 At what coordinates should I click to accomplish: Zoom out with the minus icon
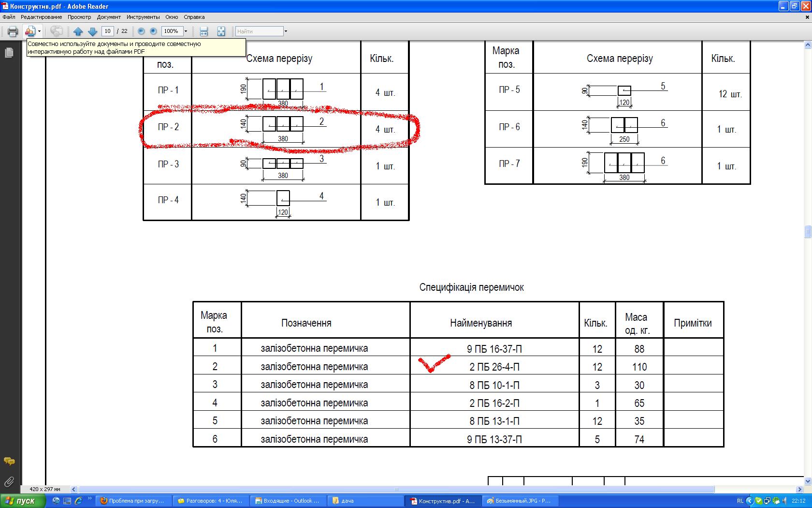[141, 31]
